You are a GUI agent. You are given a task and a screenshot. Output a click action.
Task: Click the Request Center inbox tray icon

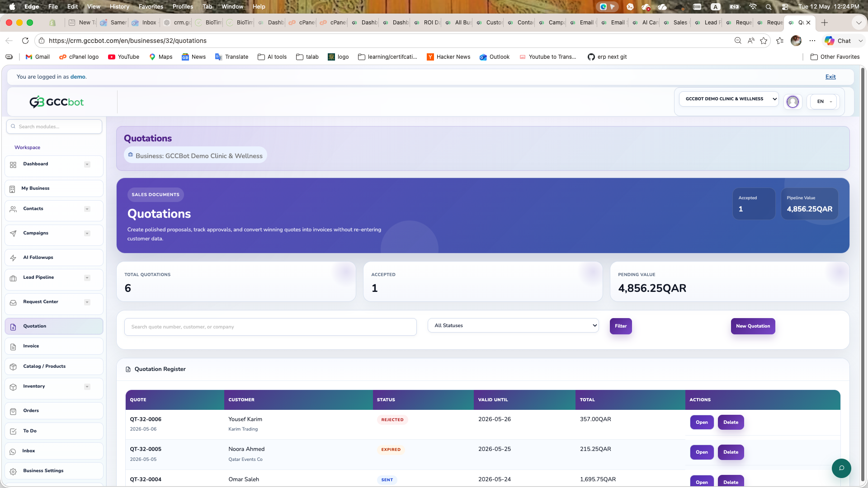coord(13,302)
